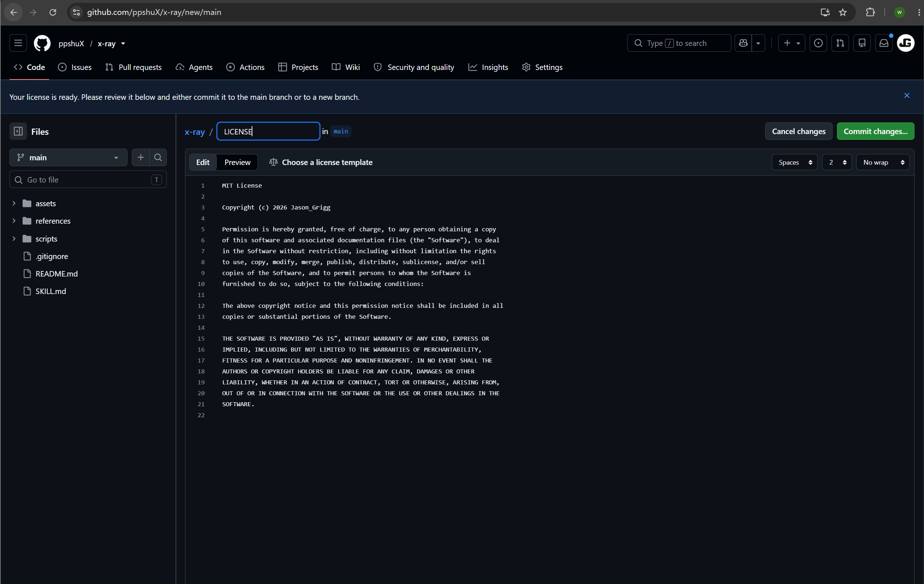Image resolution: width=924 pixels, height=584 pixels.
Task: Open the Actions tab
Action: (x=245, y=67)
